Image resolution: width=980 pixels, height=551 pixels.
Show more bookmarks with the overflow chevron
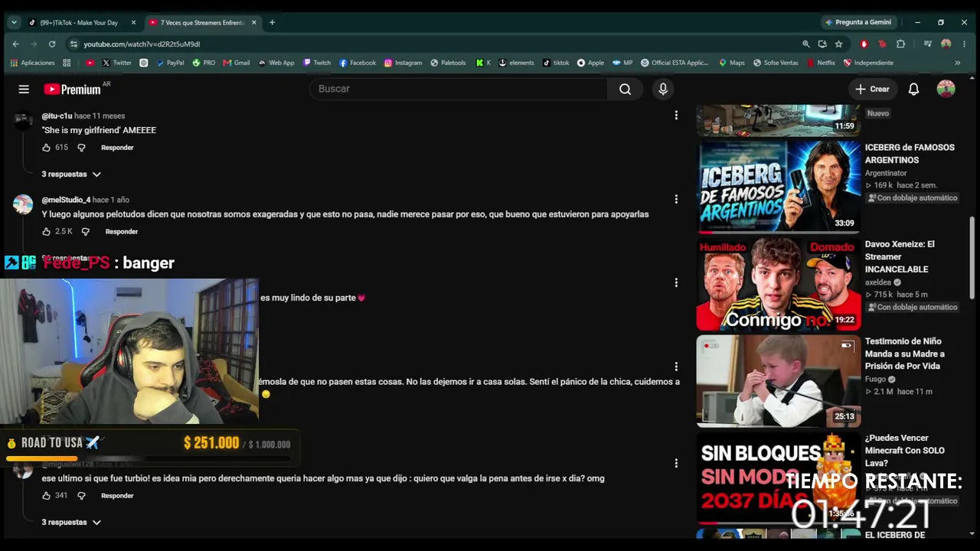pyautogui.click(x=957, y=63)
